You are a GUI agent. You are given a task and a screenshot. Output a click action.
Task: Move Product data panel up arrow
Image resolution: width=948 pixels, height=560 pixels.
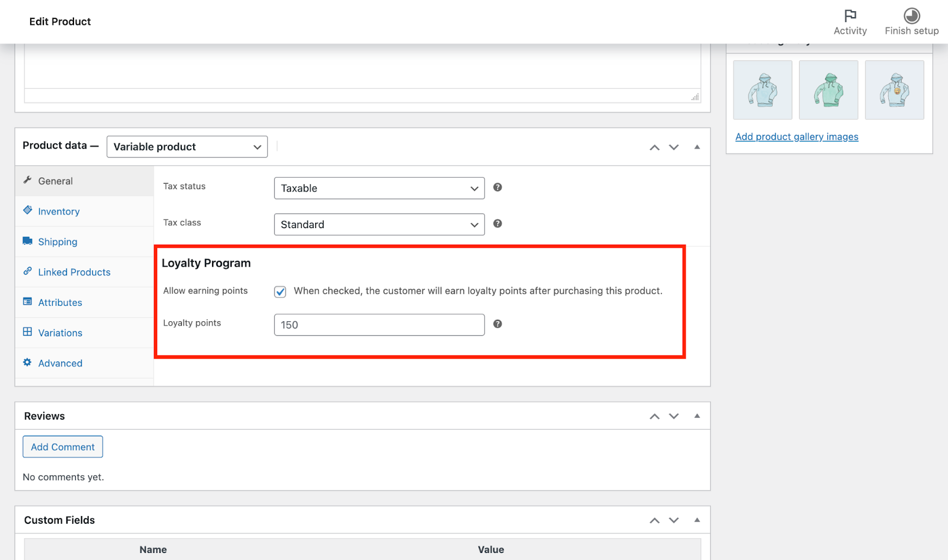coord(654,147)
